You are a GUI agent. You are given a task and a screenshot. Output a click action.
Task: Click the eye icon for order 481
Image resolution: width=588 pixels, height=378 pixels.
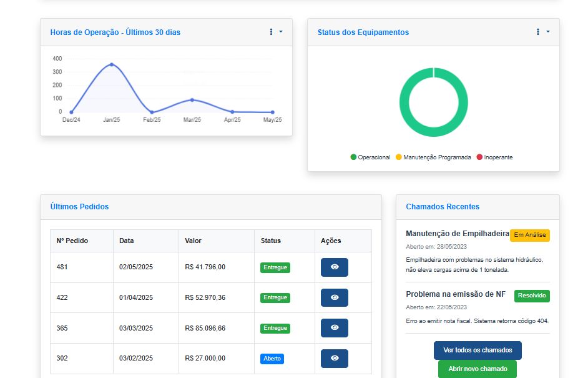[334, 267]
